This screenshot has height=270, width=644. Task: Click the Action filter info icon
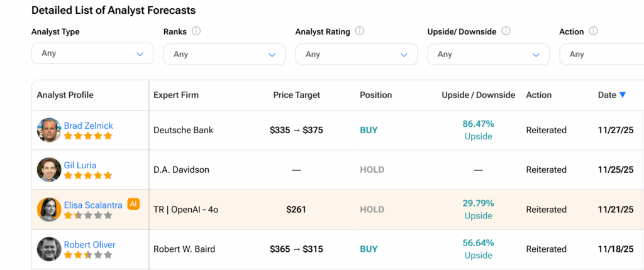coord(593,31)
